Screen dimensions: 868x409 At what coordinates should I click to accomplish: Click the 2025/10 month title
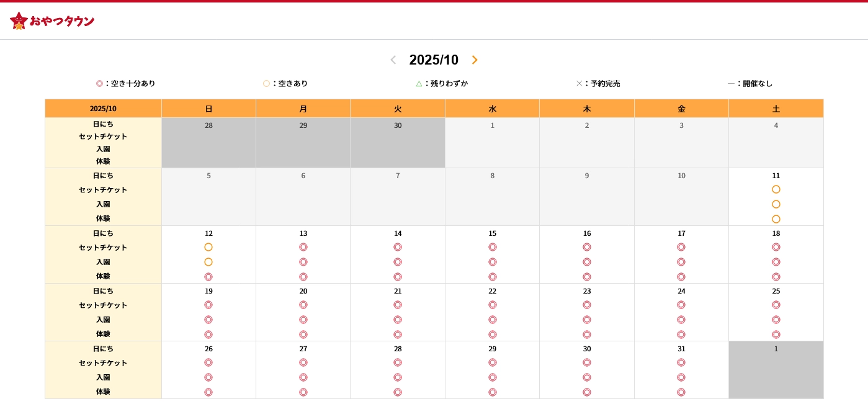click(x=434, y=60)
